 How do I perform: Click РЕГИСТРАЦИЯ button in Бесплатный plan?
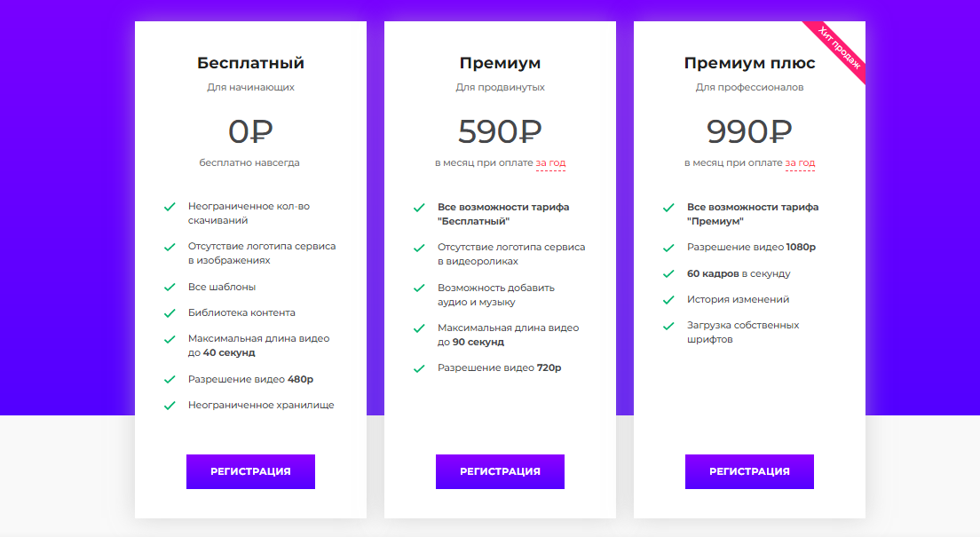coord(250,471)
